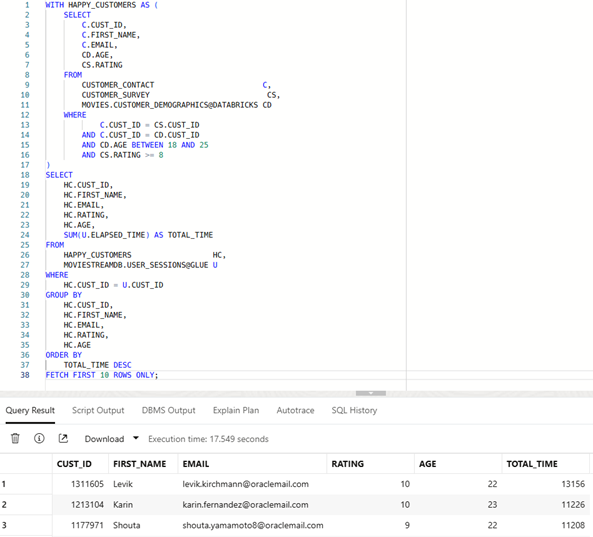Select email shouta.yamamoto8@oraclemail.com

pyautogui.click(x=253, y=525)
